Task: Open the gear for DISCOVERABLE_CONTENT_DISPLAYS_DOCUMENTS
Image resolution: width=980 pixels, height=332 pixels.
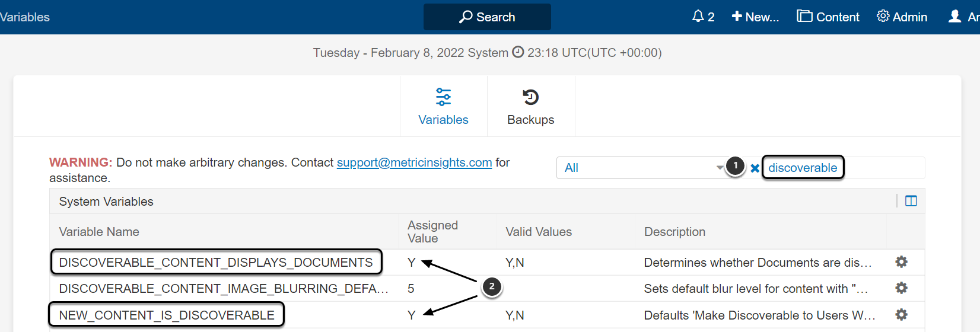Action: point(901,262)
